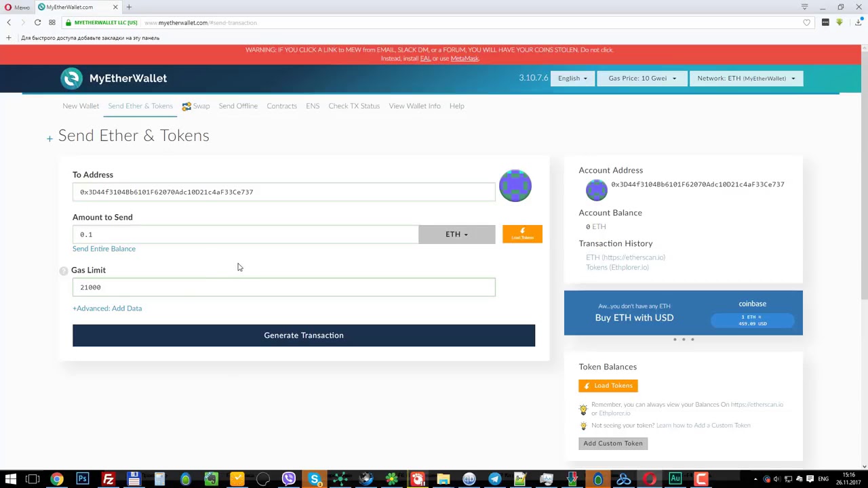Click the Account Address identicon
Image resolution: width=868 pixels, height=488 pixels.
pos(597,190)
